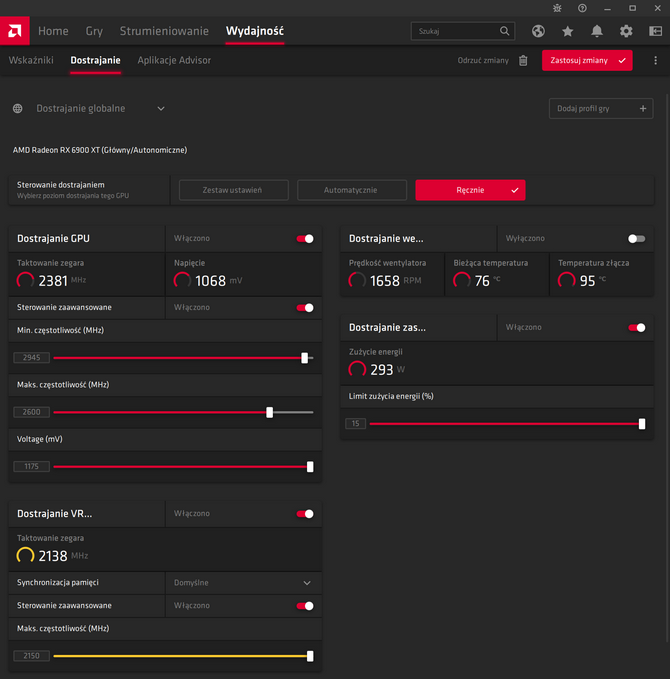Go to the Home tab
This screenshot has height=679, width=670.
pyautogui.click(x=53, y=31)
